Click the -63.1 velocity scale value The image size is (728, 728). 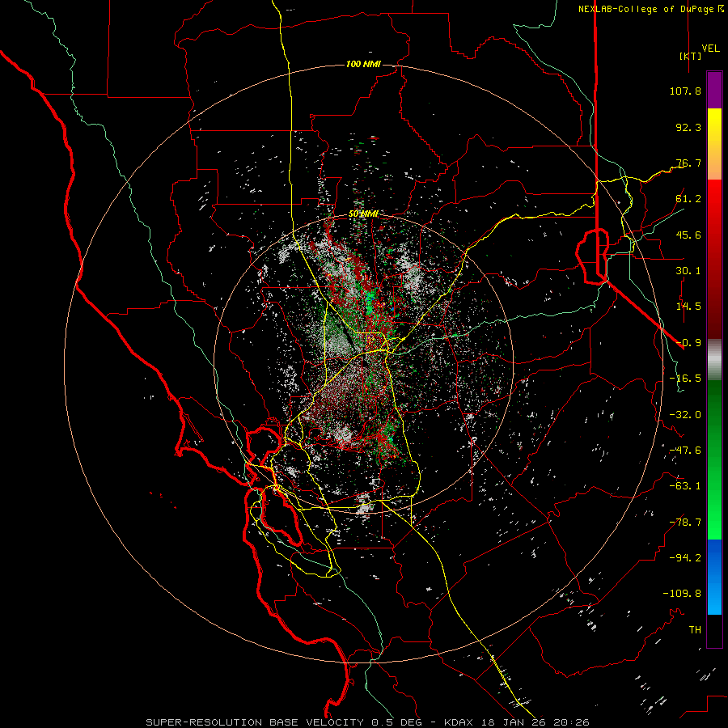pos(685,486)
